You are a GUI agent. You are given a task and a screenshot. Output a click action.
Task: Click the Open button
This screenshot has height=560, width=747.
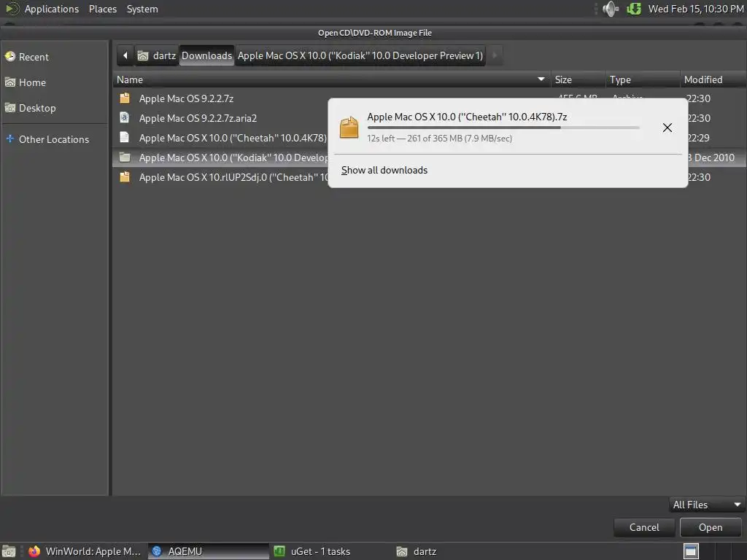[711, 527]
